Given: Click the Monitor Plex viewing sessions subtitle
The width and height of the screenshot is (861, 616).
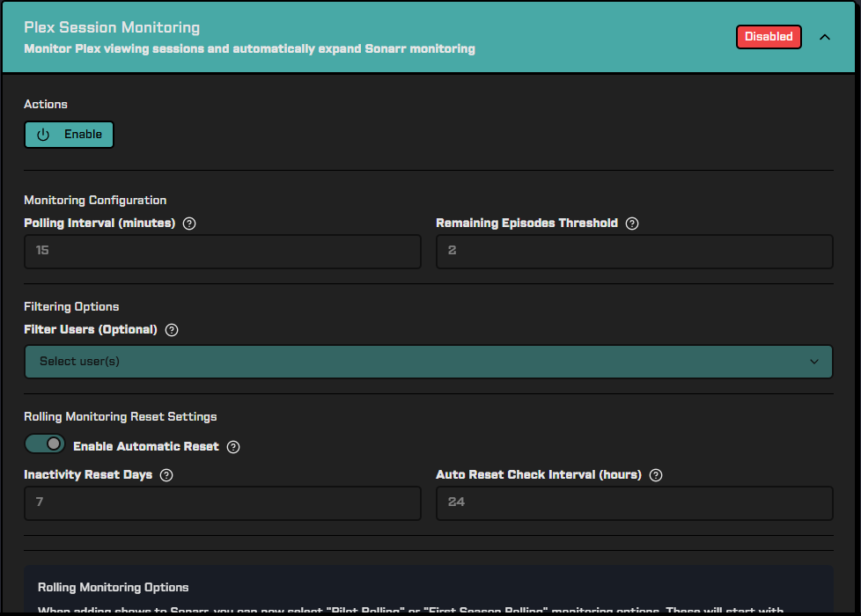Looking at the screenshot, I should (x=250, y=49).
